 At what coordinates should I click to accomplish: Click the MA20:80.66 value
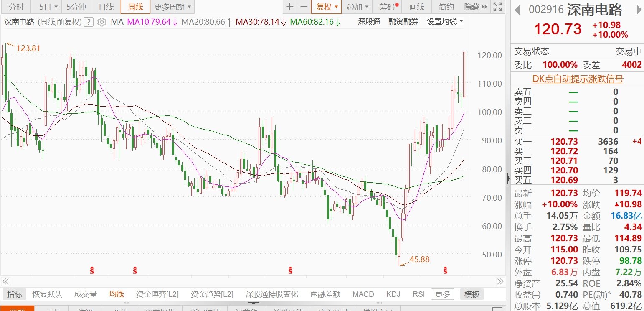203,22
